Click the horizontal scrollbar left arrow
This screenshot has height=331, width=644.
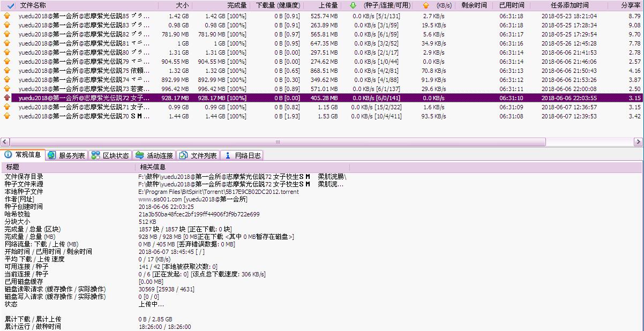tap(5, 142)
